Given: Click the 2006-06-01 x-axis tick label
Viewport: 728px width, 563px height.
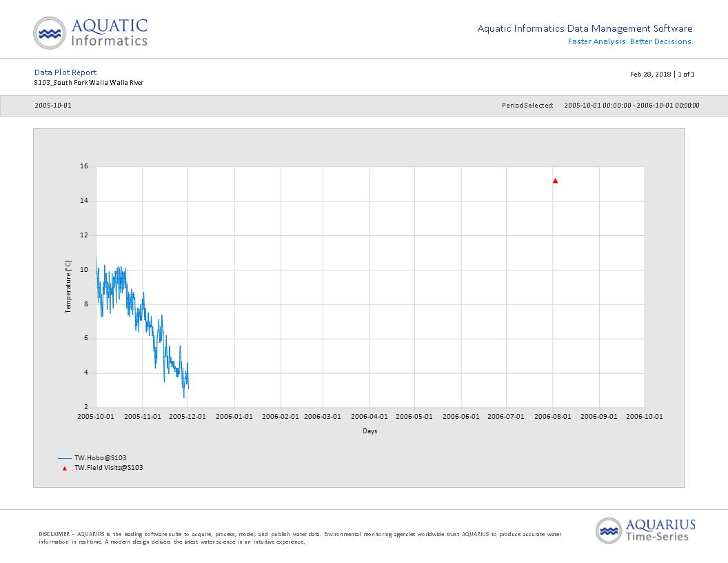Looking at the screenshot, I should [x=461, y=416].
